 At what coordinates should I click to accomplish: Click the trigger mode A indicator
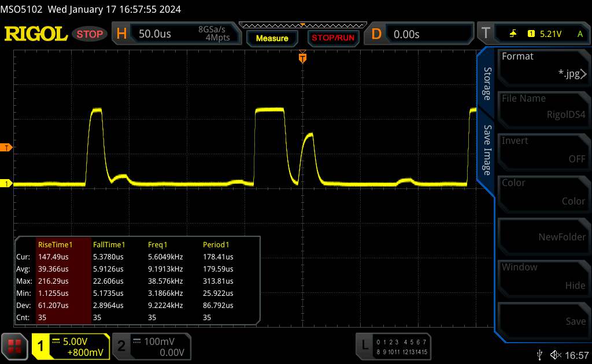click(x=580, y=34)
